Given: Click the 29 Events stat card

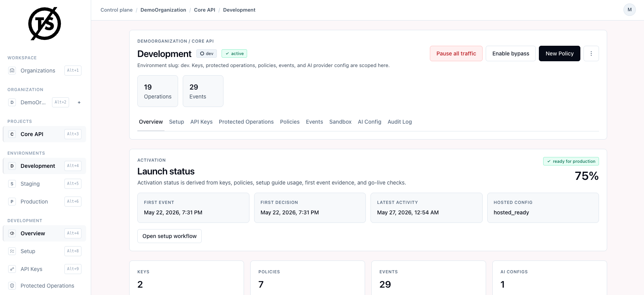Looking at the screenshot, I should [x=203, y=91].
